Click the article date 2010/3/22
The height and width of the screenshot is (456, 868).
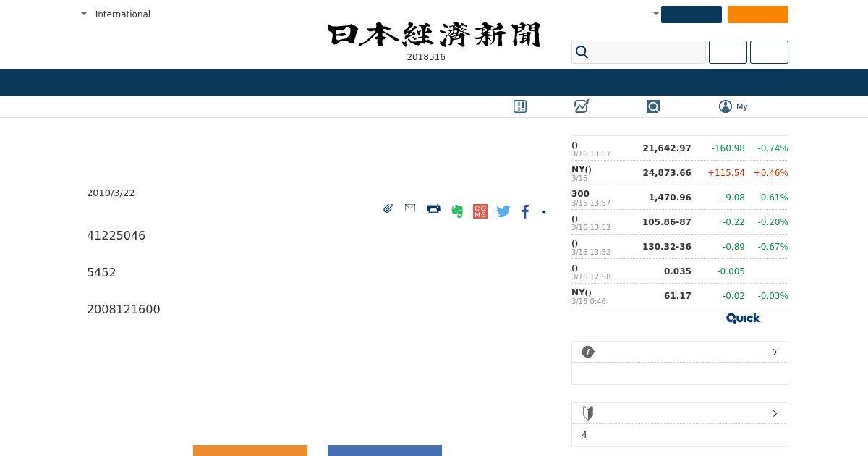111,193
